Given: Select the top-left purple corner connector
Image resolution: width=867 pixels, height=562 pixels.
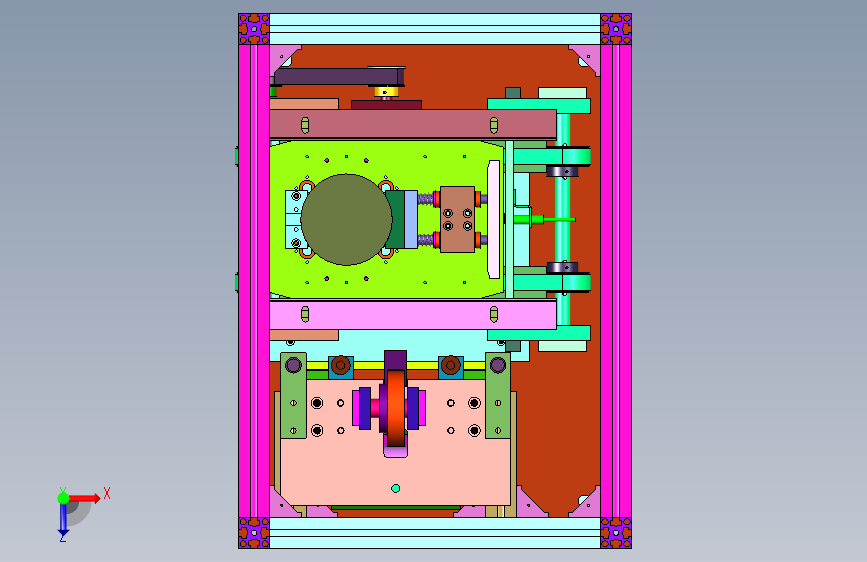Looking at the screenshot, I should click(x=254, y=29).
